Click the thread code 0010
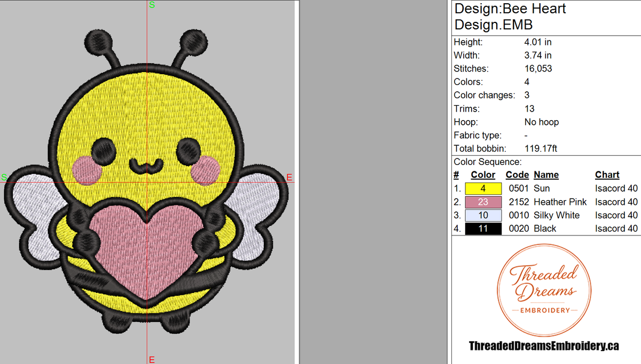Image resolution: width=641 pixels, height=364 pixels. 518,215
